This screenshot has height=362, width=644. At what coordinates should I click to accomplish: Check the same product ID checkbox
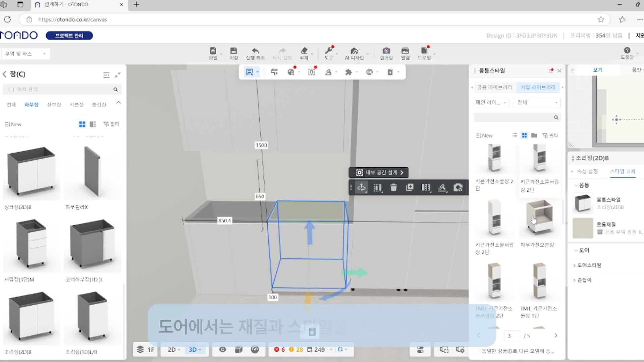pos(477,351)
